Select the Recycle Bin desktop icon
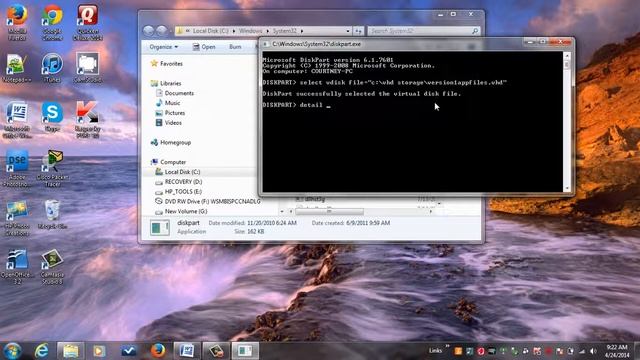Screen dimensions: 640x360 [x=52, y=214]
